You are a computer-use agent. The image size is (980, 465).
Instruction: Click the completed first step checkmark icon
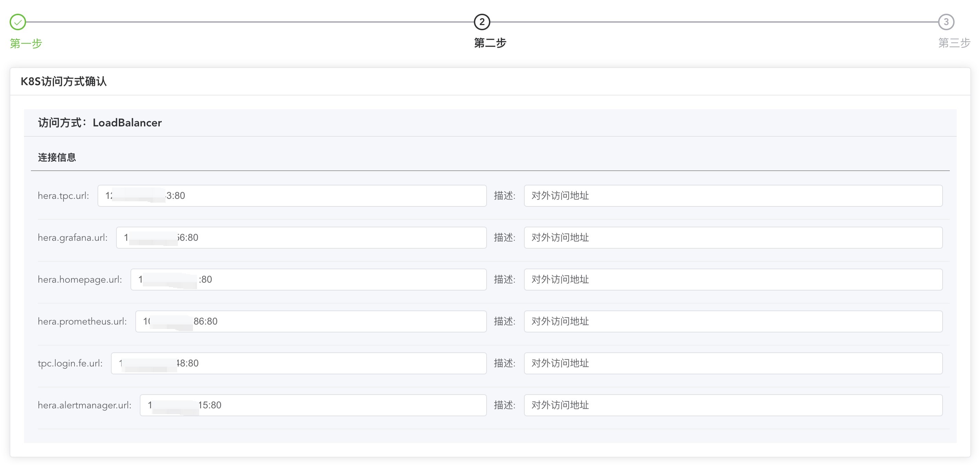[x=18, y=22]
